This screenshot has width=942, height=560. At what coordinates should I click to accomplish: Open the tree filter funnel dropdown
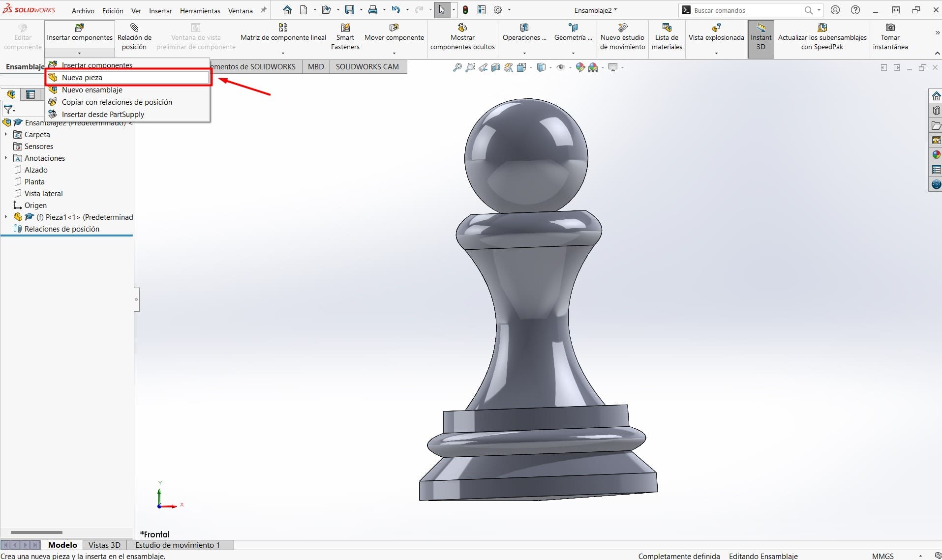pos(9,109)
